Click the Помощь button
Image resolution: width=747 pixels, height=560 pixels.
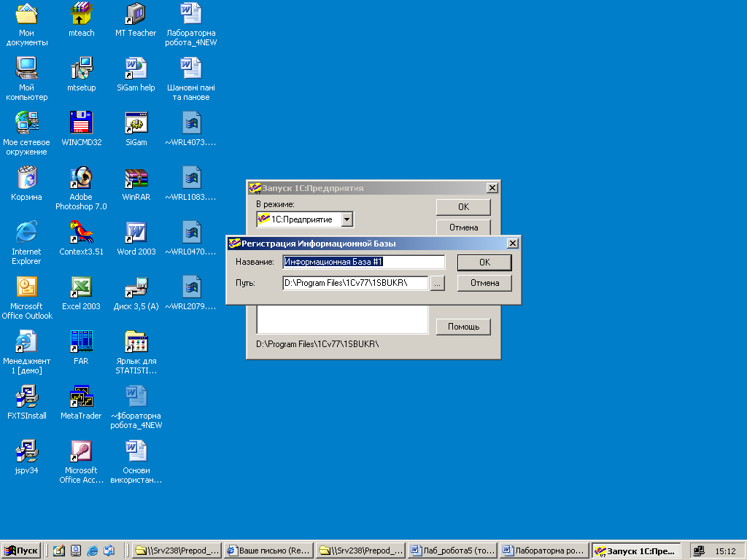463,327
